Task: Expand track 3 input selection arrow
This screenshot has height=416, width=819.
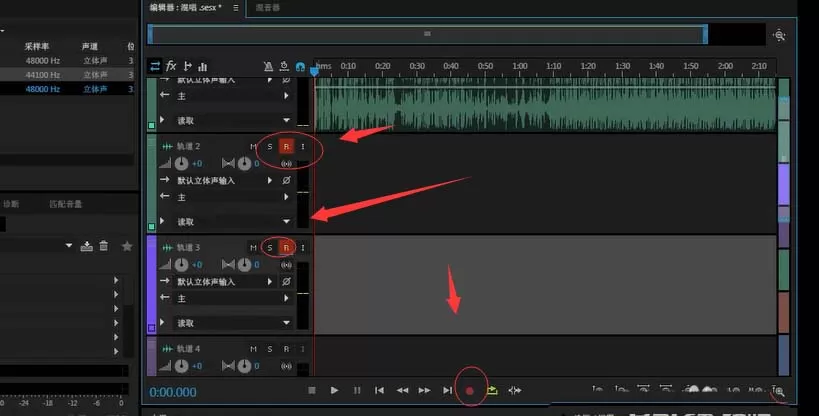Action: click(270, 282)
